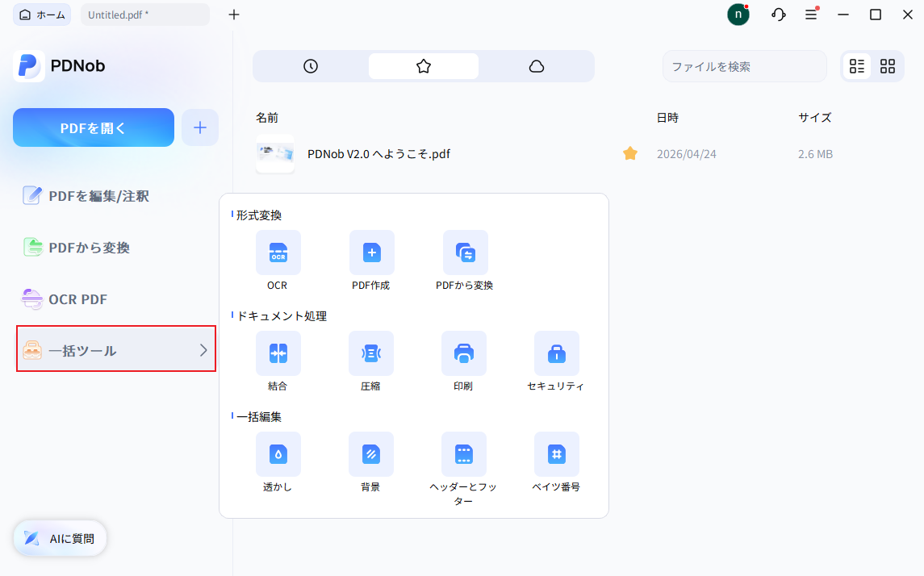This screenshot has width=924, height=576.
Task: Sort by the 名前 column header
Action: [267, 118]
